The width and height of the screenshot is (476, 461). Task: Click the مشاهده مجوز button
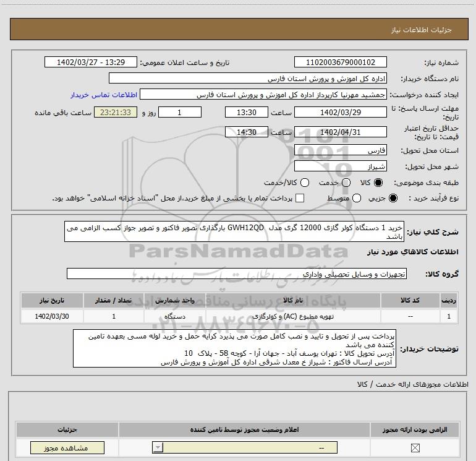[x=67, y=447]
